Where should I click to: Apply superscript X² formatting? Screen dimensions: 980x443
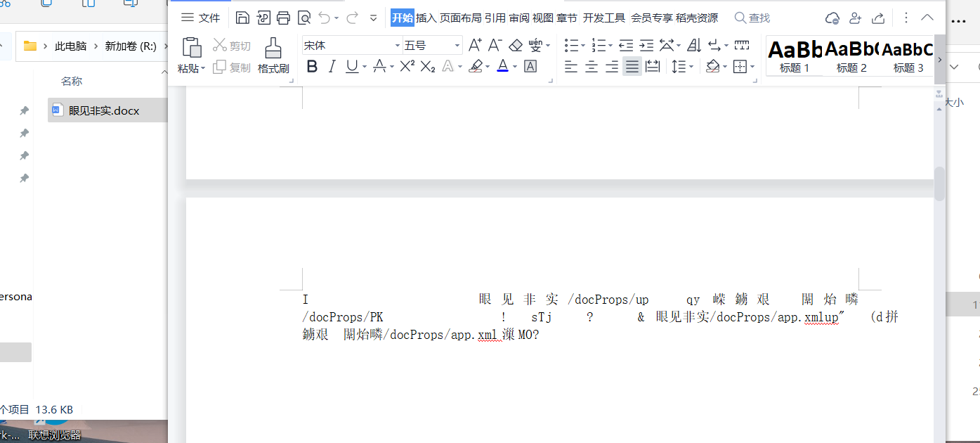(407, 66)
